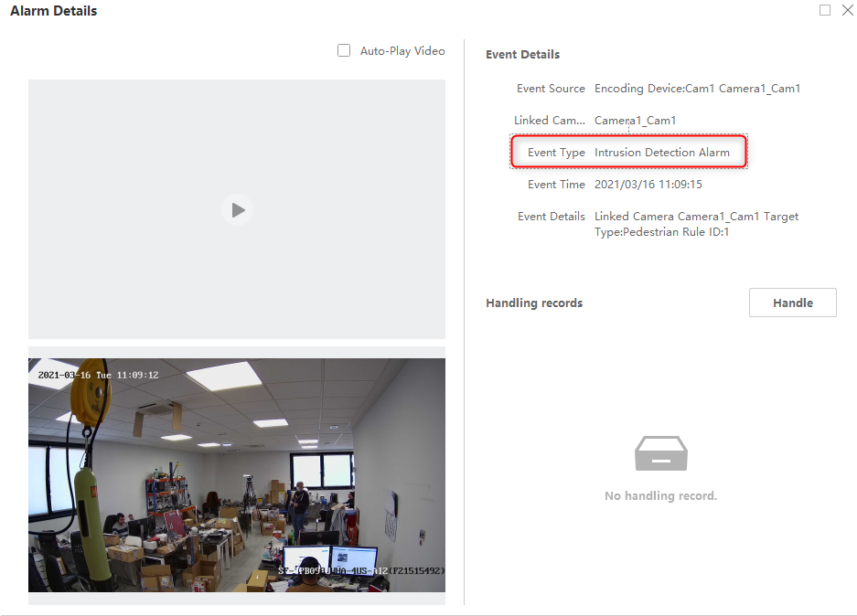Select the Intrusion Detection Alarm event type
857x616 pixels.
[x=662, y=153]
